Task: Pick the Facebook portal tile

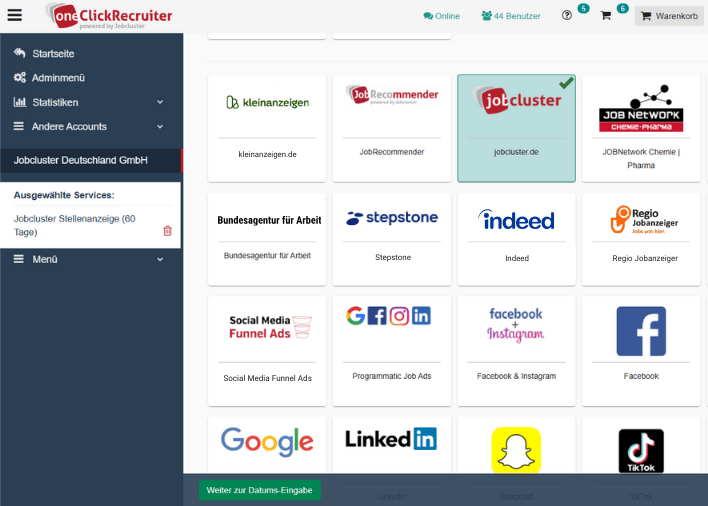Action: pos(641,350)
